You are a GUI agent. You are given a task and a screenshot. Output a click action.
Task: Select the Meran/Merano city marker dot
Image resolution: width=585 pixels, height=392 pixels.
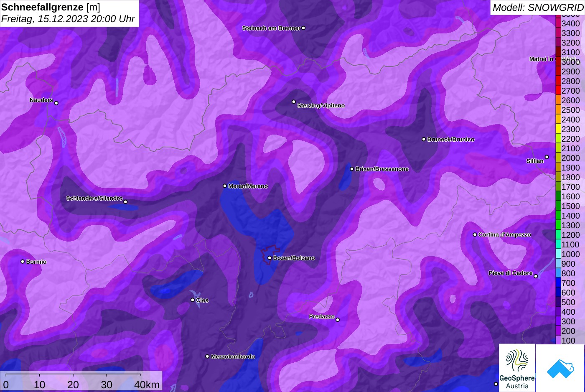point(225,186)
